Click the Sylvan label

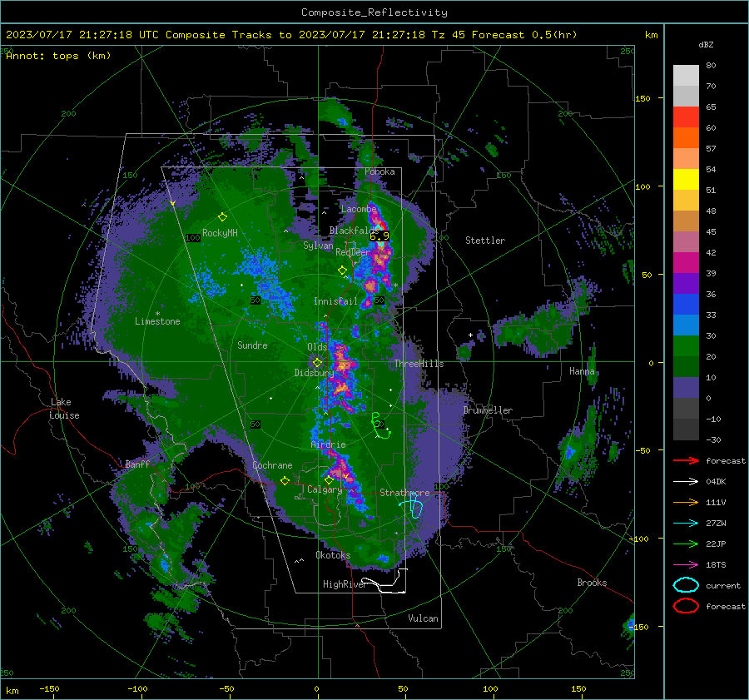(318, 246)
